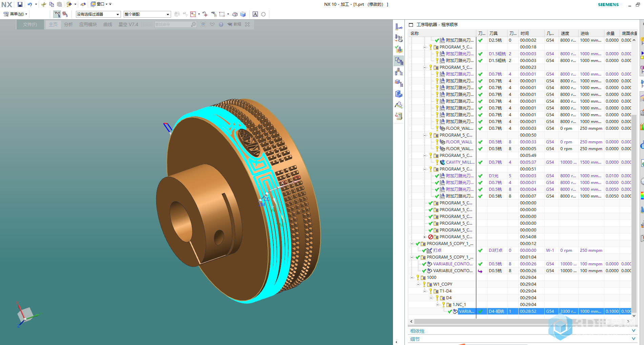Switch to the Geometry View sidebar icon
This screenshot has width=644, height=345.
[399, 83]
